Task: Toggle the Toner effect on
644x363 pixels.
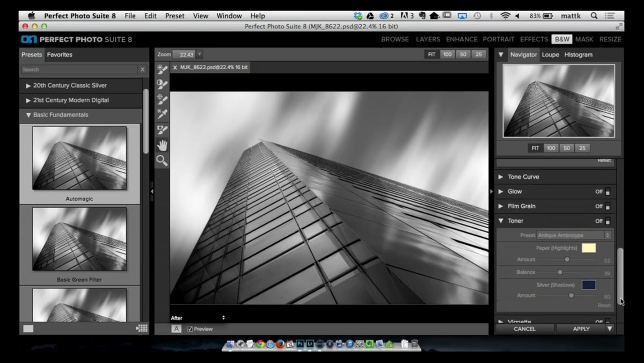Action: tap(608, 221)
